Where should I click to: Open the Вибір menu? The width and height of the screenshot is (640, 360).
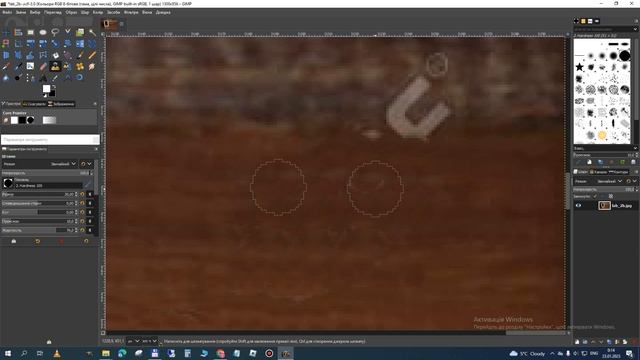(x=35, y=12)
